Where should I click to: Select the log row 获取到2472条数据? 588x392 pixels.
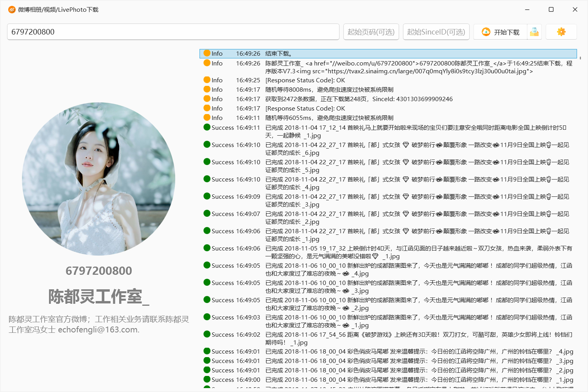pyautogui.click(x=388, y=99)
